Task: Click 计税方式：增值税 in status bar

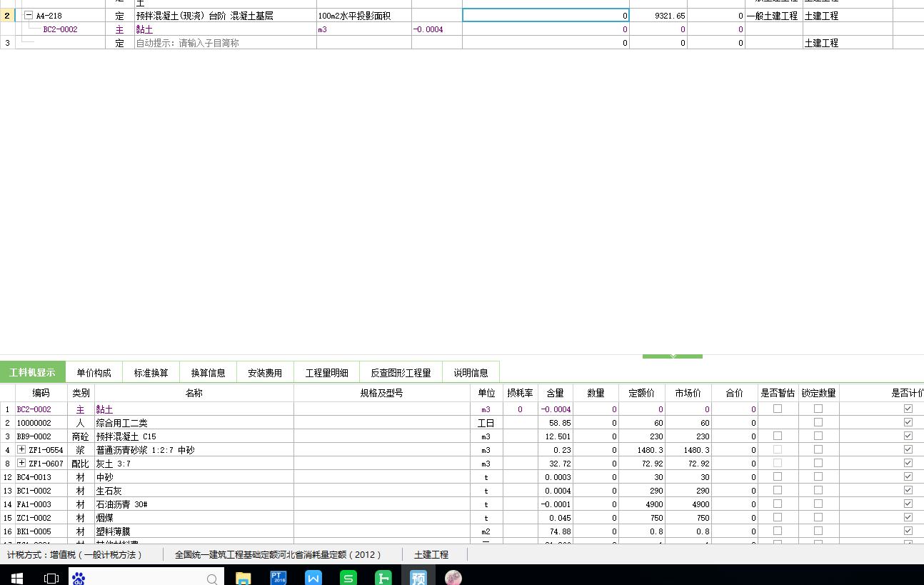Action: pyautogui.click(x=75, y=554)
